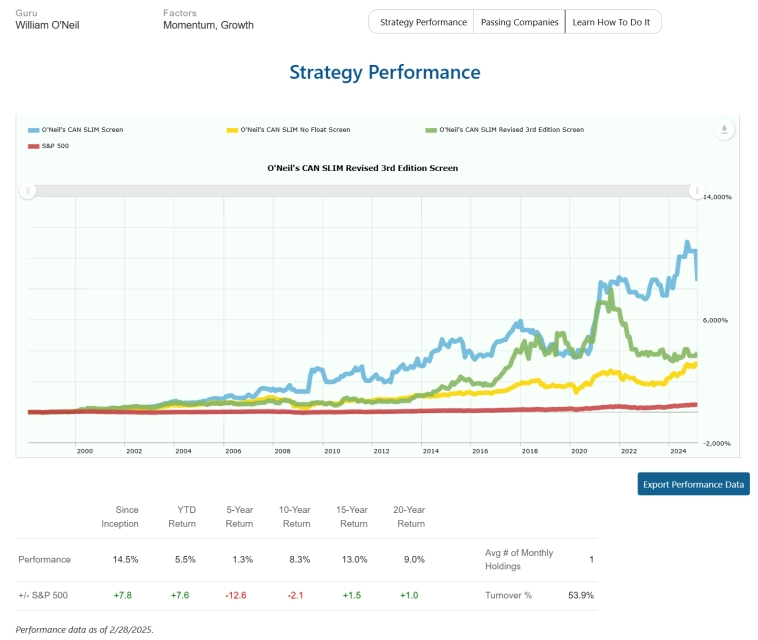Hide the CAN SLIM No Float Screen series
The width and height of the screenshot is (758, 640).
click(294, 130)
